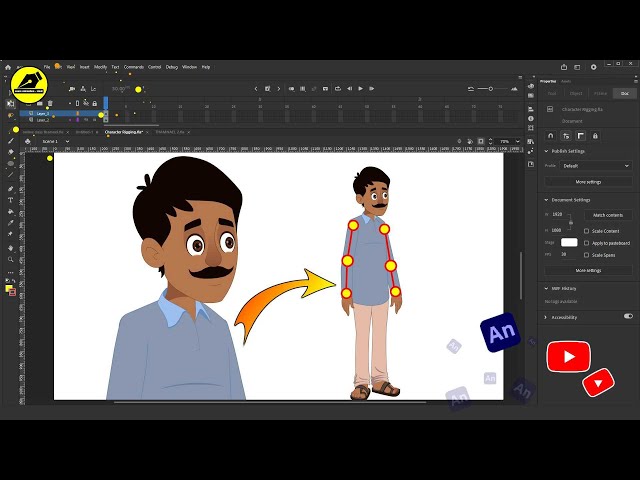The image size is (640, 480).
Task: Toggle onion skin in the timeline
Action: coord(291,89)
